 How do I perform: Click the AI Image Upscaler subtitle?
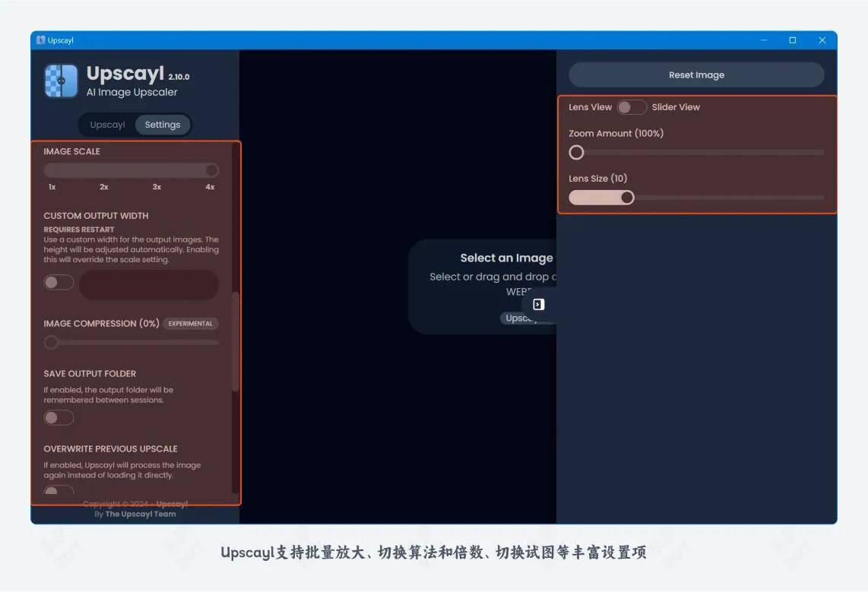131,93
